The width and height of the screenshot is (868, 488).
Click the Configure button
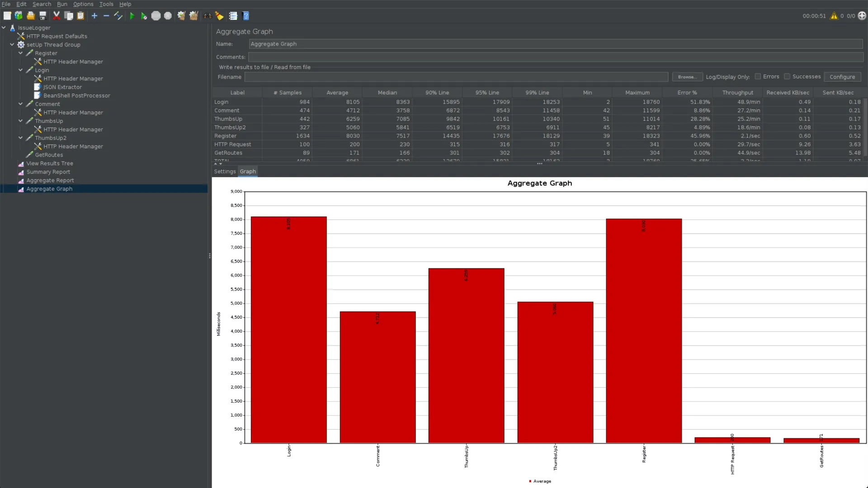[x=842, y=77]
